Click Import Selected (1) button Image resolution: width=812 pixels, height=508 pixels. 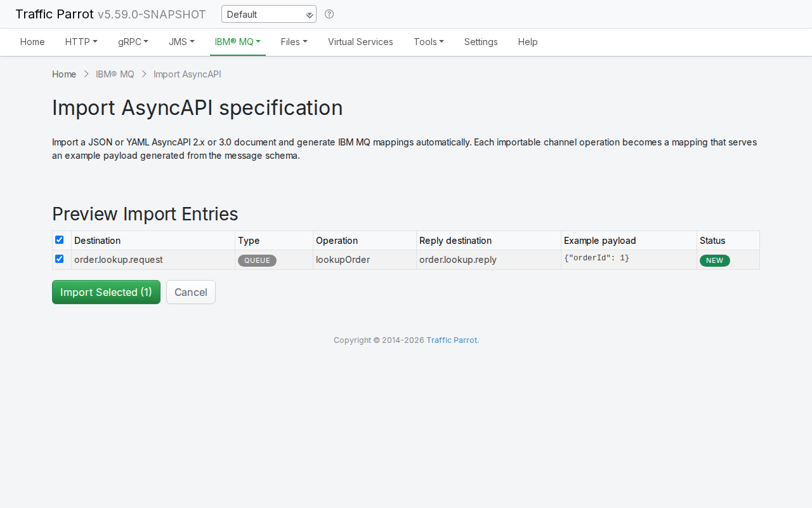click(106, 292)
